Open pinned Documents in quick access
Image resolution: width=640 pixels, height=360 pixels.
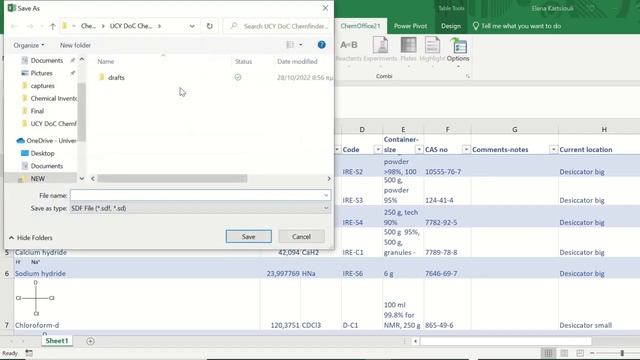47,60
